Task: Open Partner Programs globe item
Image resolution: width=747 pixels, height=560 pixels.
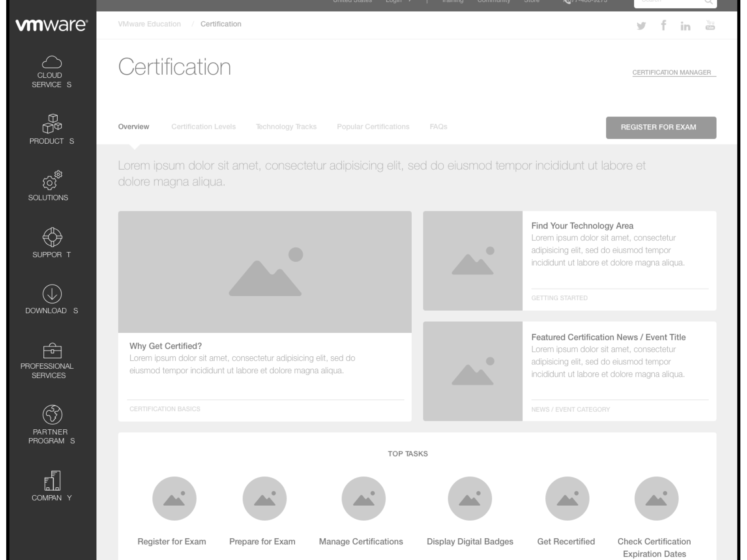Action: [x=52, y=425]
